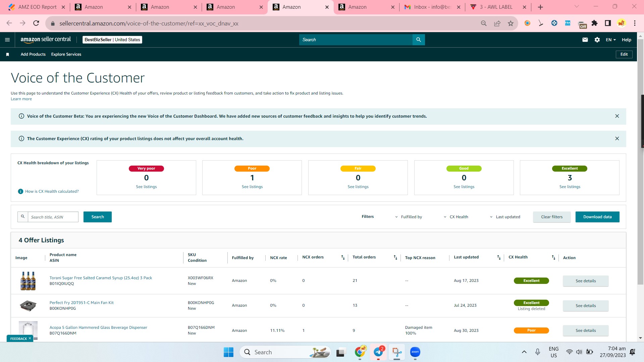
Task: Click the BestBizSeller United States account switcher
Action: point(112,40)
